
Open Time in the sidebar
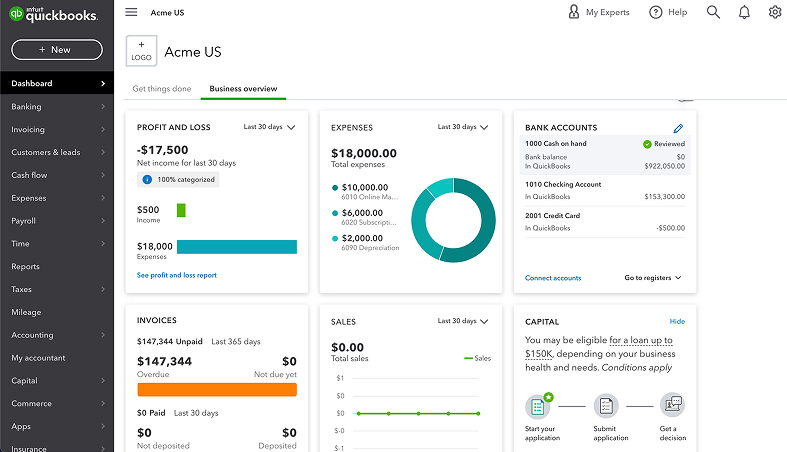(x=57, y=243)
